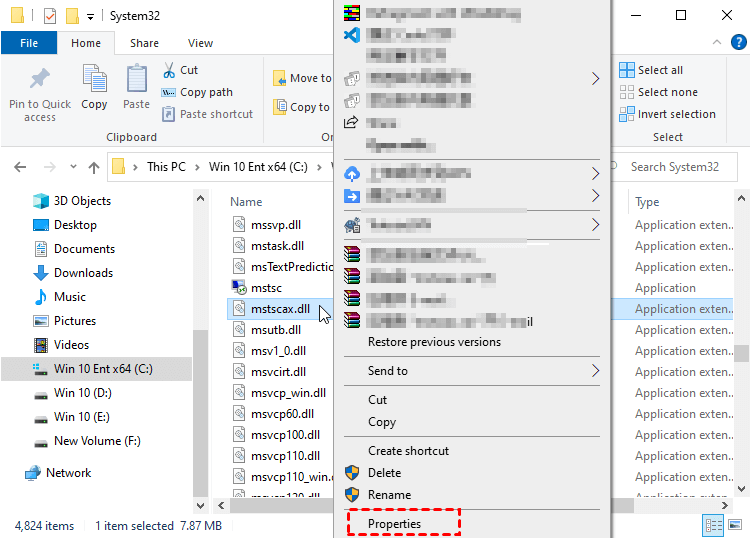Select the msvcp60.dll file
This screenshot has height=538, width=751.
coord(282,413)
